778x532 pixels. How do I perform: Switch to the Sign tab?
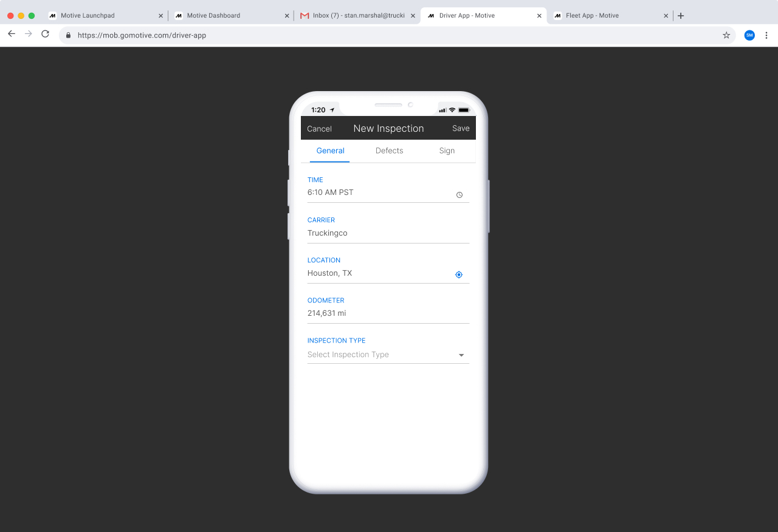pos(447,151)
